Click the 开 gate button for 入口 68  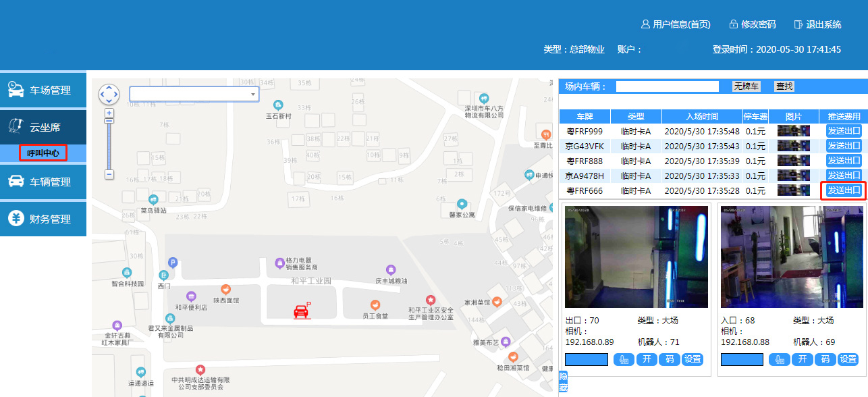[802, 359]
